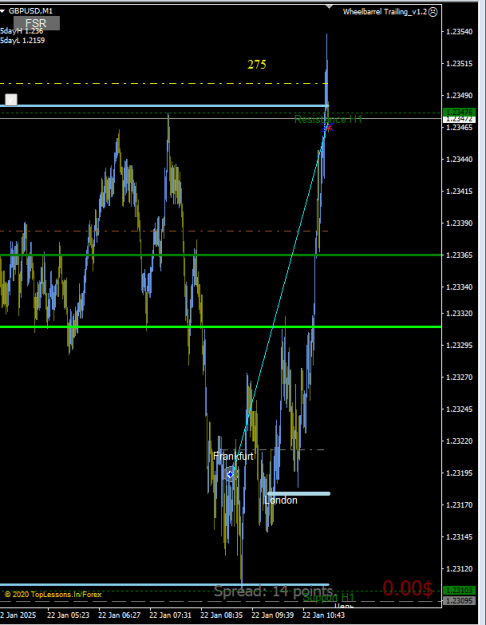
Task: Select the short light-blue line above London
Action: tap(299, 494)
